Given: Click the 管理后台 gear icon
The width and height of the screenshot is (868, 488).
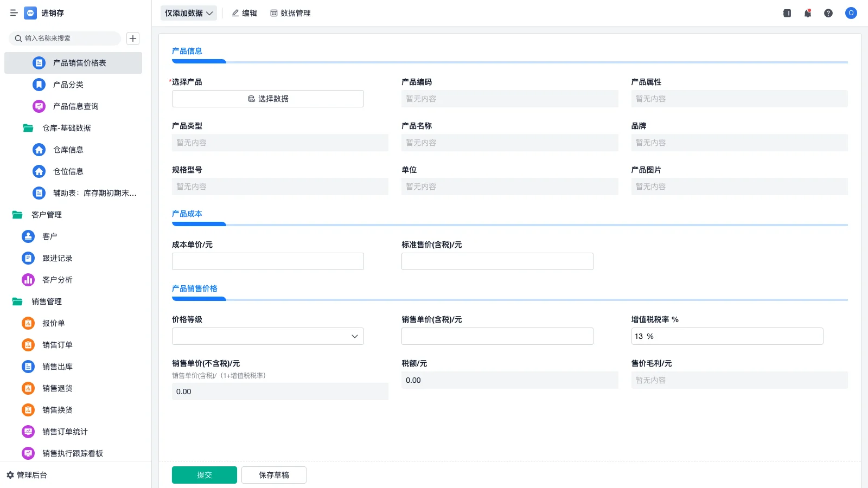Looking at the screenshot, I should 10,475.
